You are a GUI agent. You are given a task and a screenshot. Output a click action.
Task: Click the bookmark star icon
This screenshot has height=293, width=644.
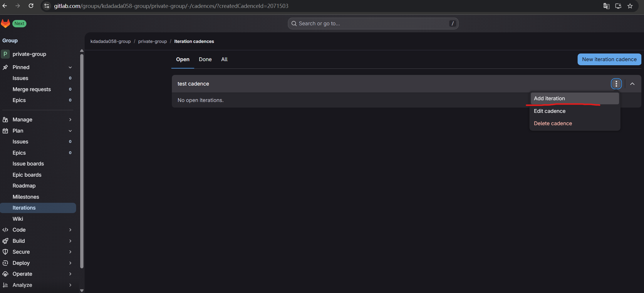pyautogui.click(x=630, y=6)
